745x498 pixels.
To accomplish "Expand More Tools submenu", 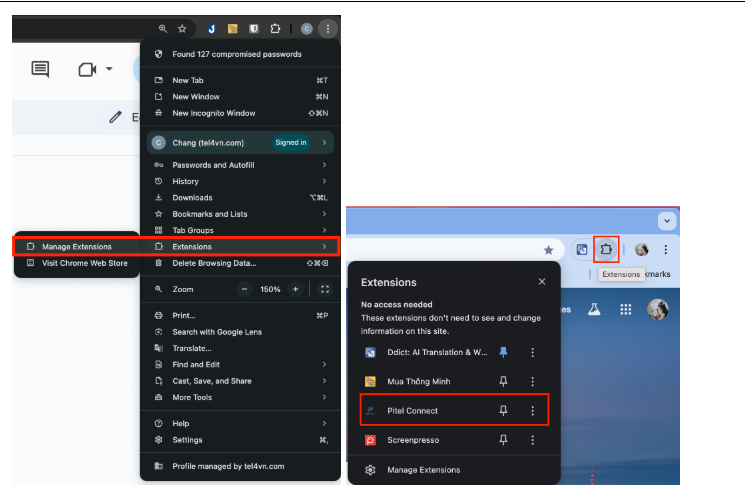I will (240, 397).
